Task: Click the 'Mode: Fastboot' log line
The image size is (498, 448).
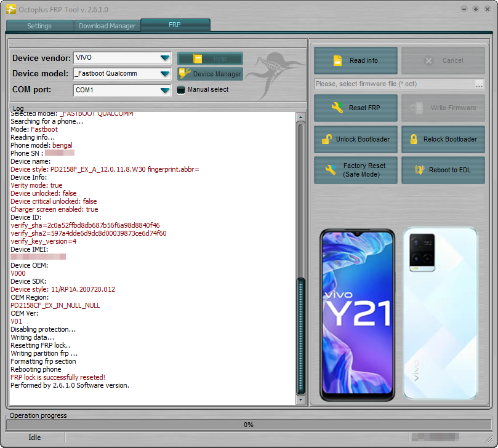Action: point(34,129)
